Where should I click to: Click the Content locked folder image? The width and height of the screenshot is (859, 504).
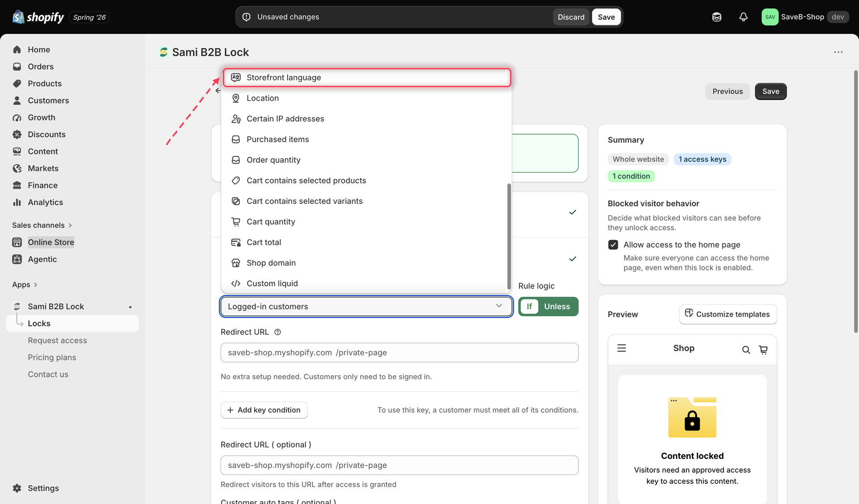tap(692, 417)
